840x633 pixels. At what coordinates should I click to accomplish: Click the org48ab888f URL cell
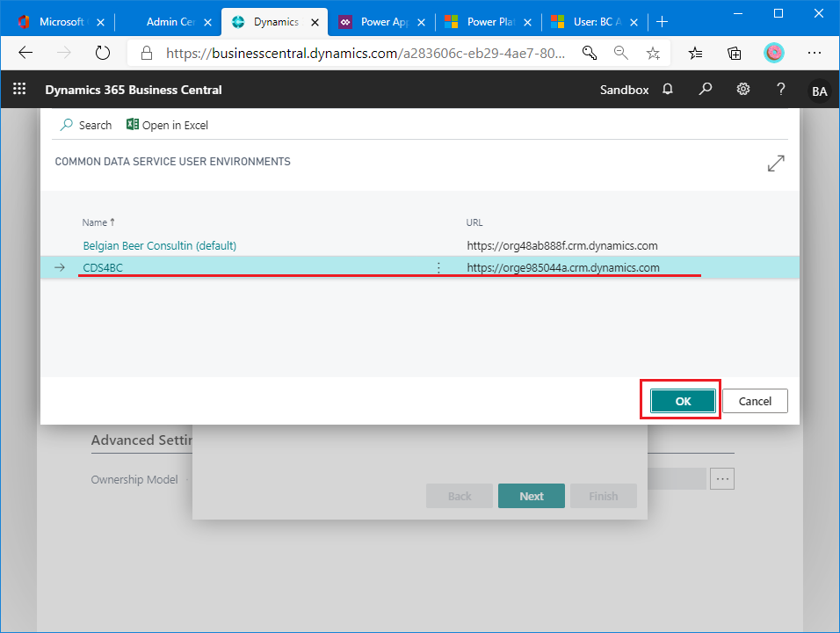[x=562, y=245]
